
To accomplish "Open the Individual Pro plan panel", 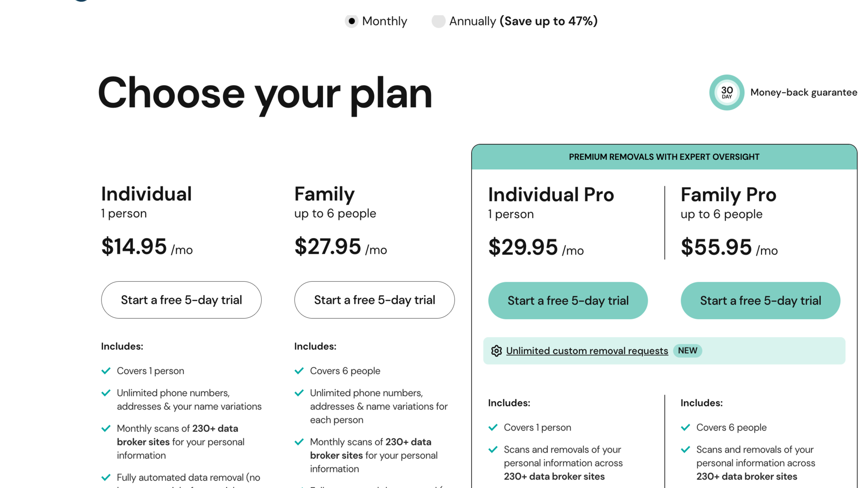I will [x=551, y=195].
